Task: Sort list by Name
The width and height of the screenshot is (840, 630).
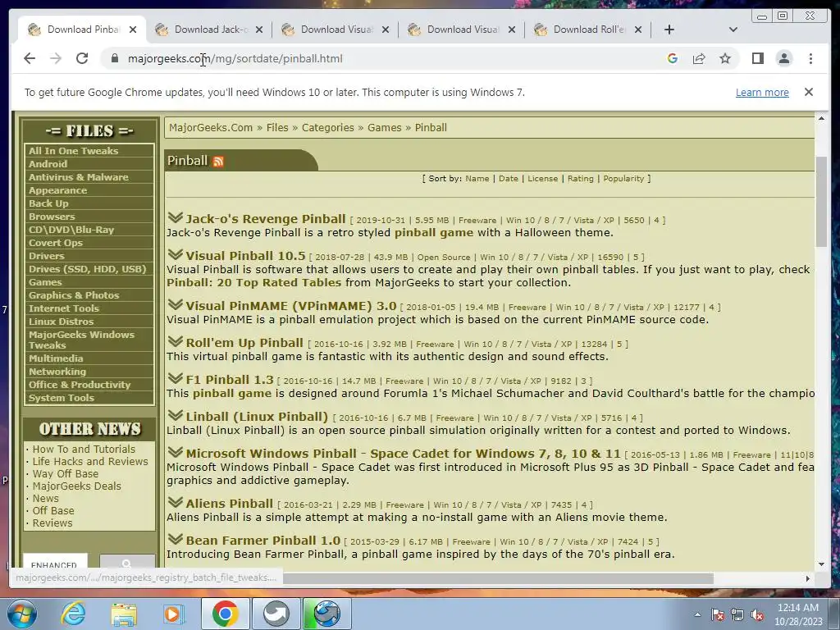Action: [x=477, y=178]
